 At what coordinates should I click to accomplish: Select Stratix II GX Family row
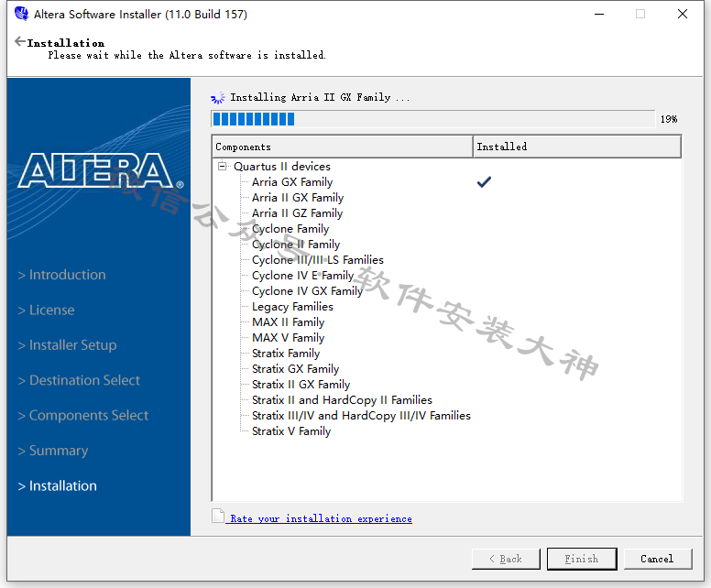click(301, 385)
